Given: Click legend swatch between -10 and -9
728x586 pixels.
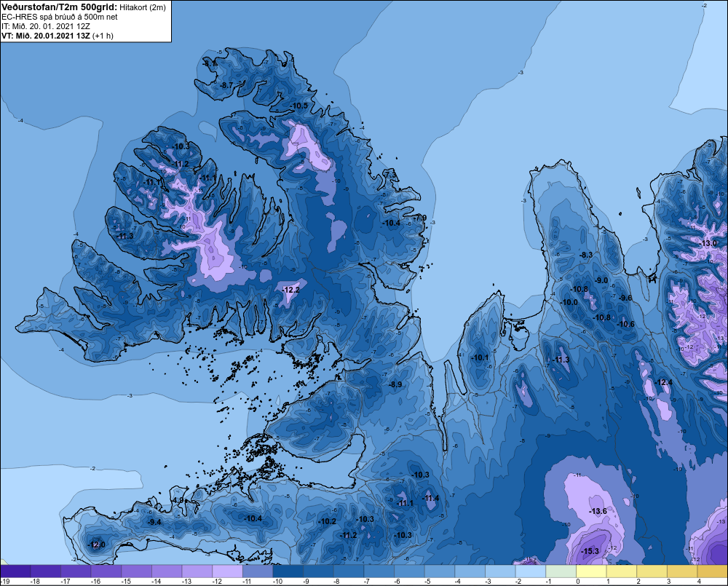Looking at the screenshot, I should pyautogui.click(x=288, y=571).
